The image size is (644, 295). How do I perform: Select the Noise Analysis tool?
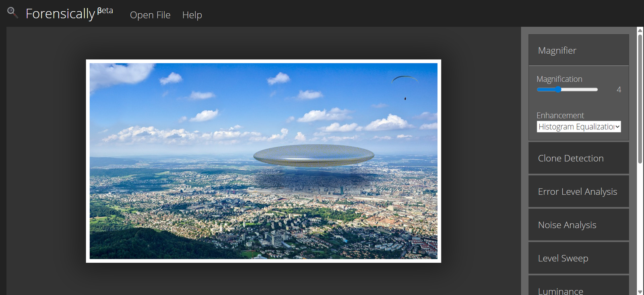[x=578, y=225]
